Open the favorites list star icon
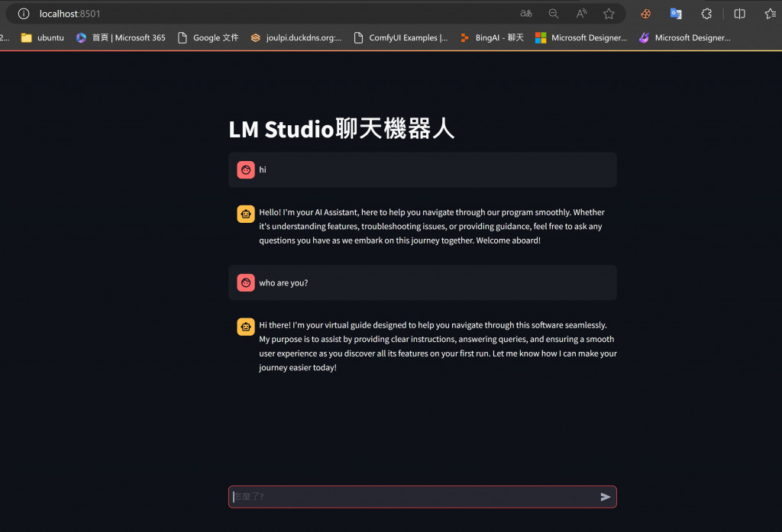Viewport: 782px width, 532px height. (x=771, y=14)
